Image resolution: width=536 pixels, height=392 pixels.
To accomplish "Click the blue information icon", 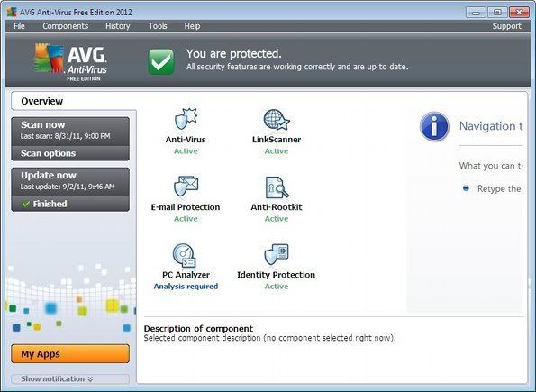I will tap(434, 126).
